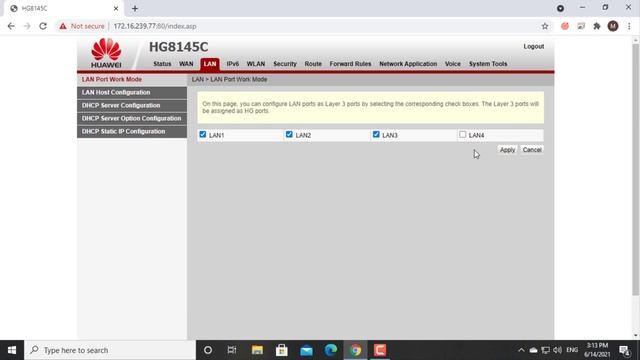The image size is (640, 360).
Task: Open DHCP Server Option Configuration item
Action: tap(132, 118)
